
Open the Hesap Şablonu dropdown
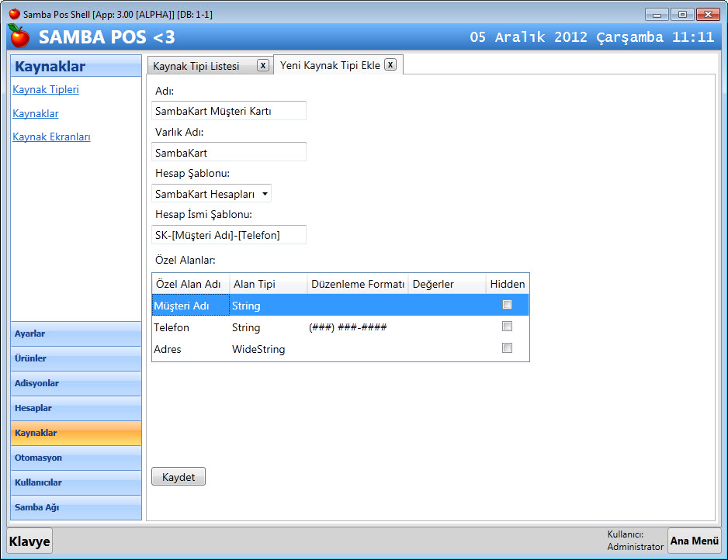pyautogui.click(x=265, y=194)
